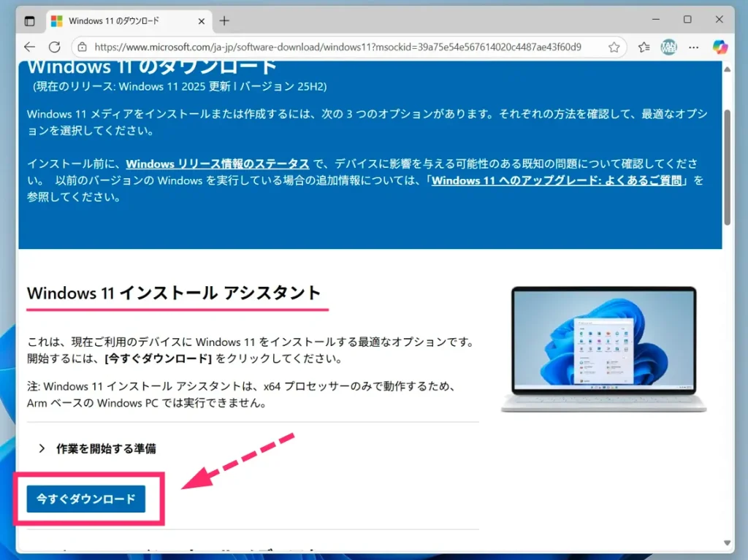Maximize the browser window
The height and width of the screenshot is (560, 748).
click(687, 20)
